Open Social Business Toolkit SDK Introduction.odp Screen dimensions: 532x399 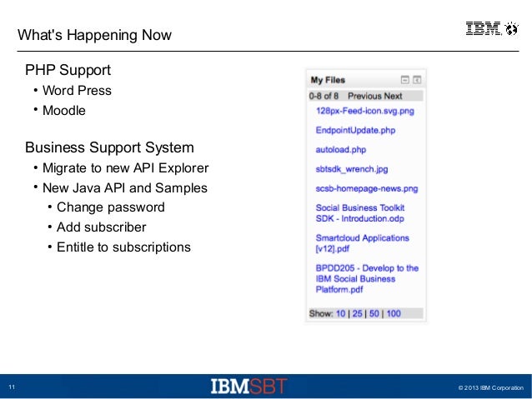click(x=360, y=213)
